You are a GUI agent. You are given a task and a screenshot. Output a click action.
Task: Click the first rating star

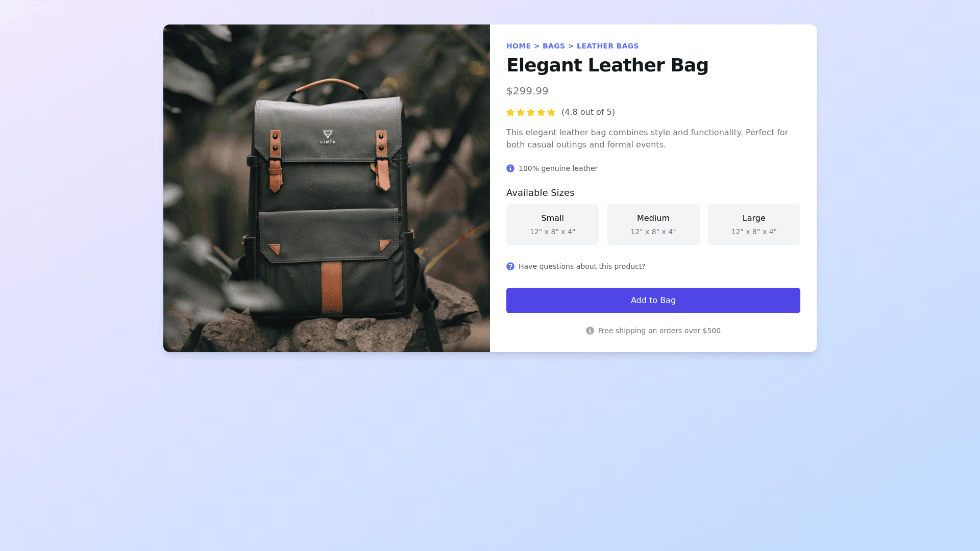[x=510, y=112]
